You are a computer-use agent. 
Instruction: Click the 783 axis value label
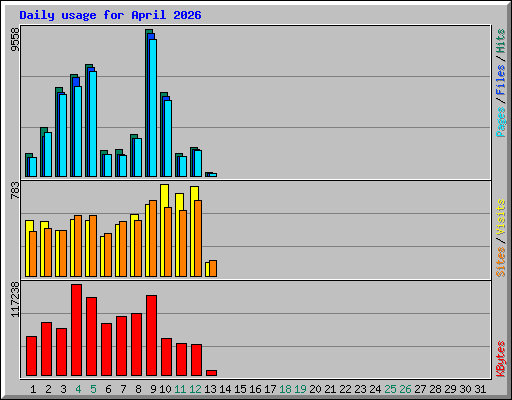point(15,190)
